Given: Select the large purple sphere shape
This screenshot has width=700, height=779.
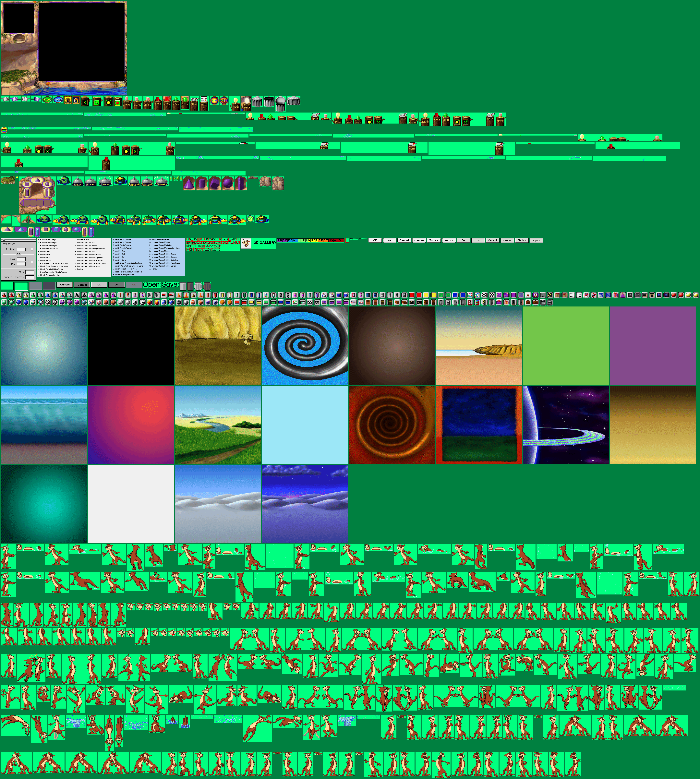Looking at the screenshot, I should [x=227, y=183].
